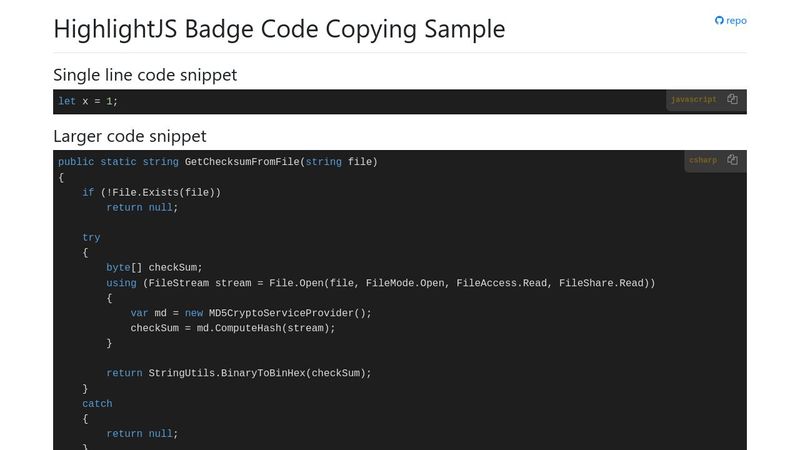Click the javascript language badge label
This screenshot has width=800, height=450.
693,99
